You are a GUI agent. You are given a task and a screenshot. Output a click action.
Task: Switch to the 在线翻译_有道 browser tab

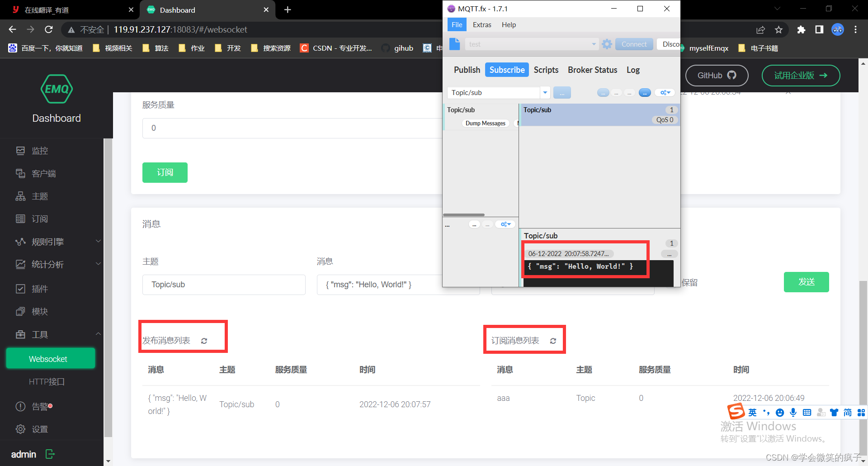[70, 10]
